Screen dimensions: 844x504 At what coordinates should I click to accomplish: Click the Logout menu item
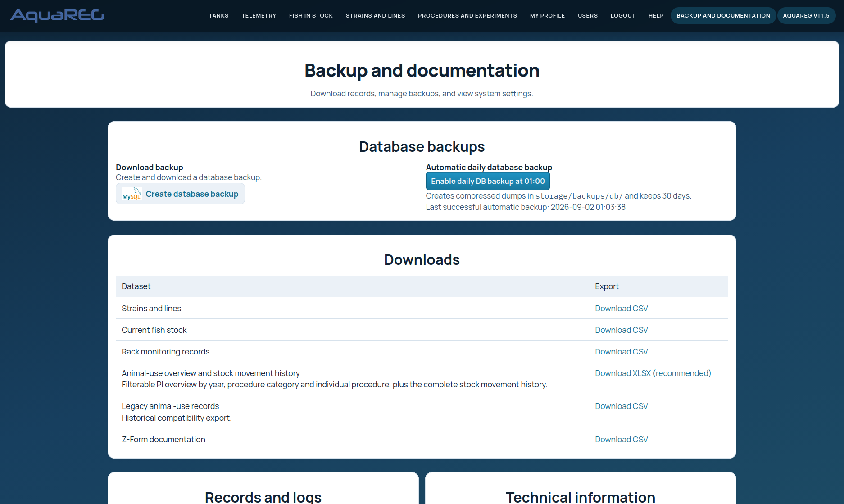pyautogui.click(x=623, y=16)
